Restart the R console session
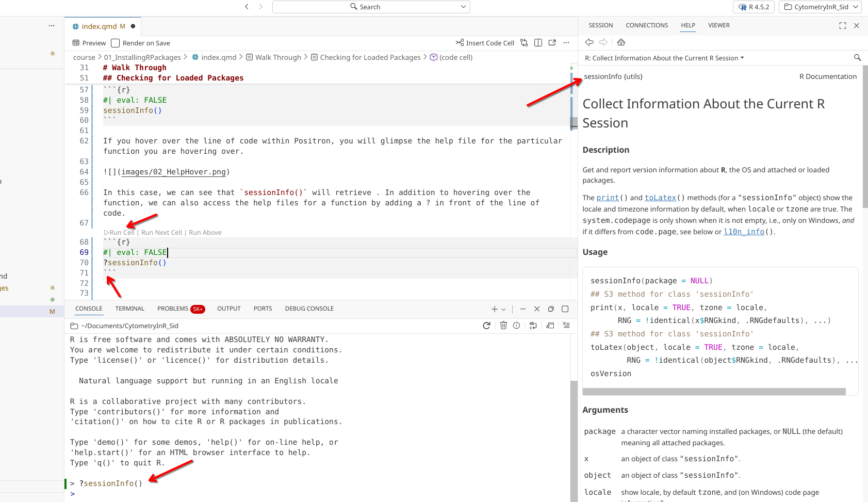This screenshot has width=868, height=502. coord(486,326)
